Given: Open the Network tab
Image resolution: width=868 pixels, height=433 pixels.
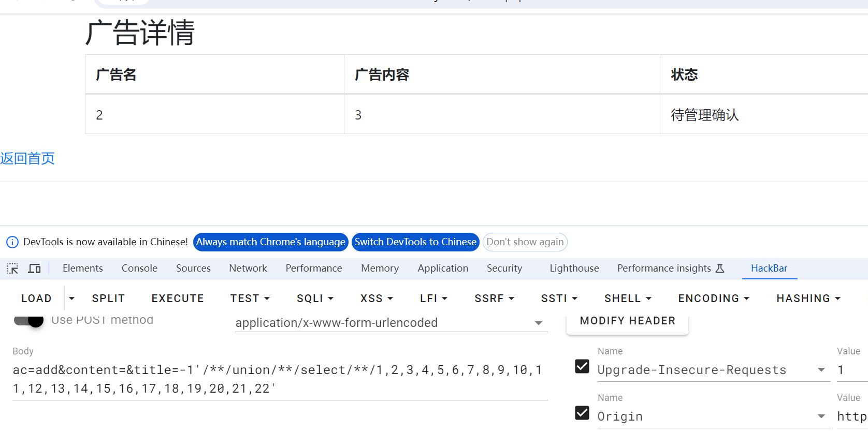Looking at the screenshot, I should (248, 268).
